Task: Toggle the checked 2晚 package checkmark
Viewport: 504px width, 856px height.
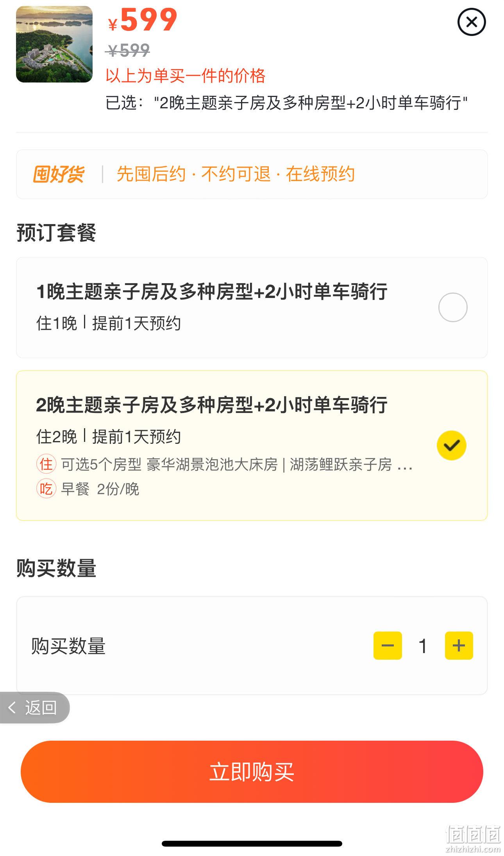Action: [452, 445]
